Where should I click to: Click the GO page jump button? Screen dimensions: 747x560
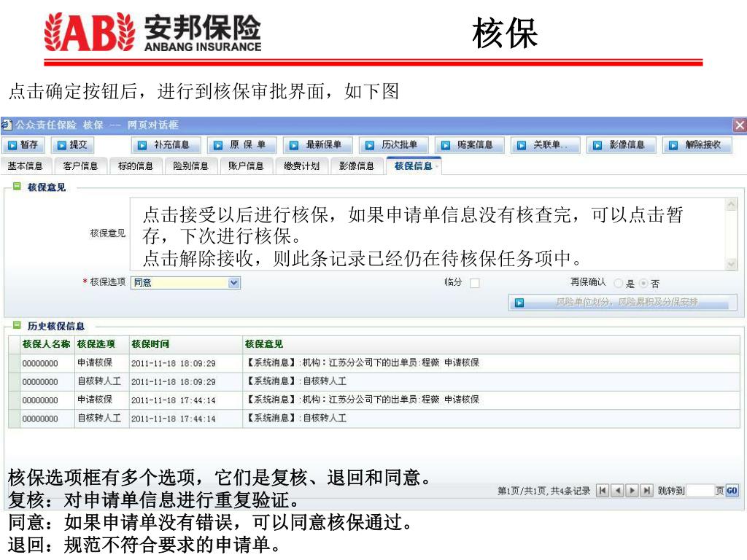click(732, 491)
